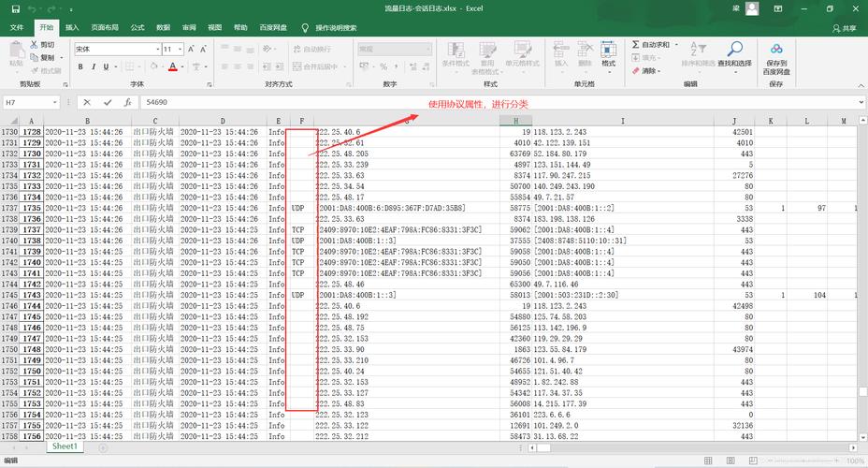This screenshot has width=868, height=468.
Task: Toggle Underline formatting
Action: [x=106, y=66]
